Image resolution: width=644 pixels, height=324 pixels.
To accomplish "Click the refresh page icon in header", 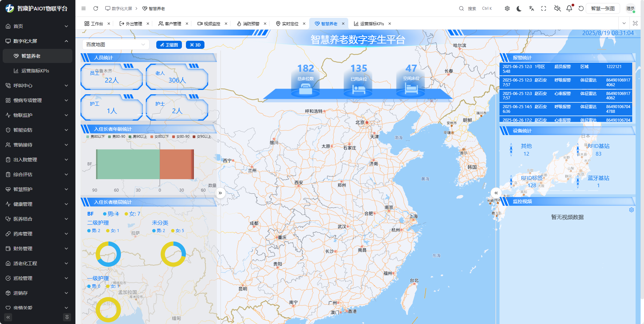I will (96, 8).
